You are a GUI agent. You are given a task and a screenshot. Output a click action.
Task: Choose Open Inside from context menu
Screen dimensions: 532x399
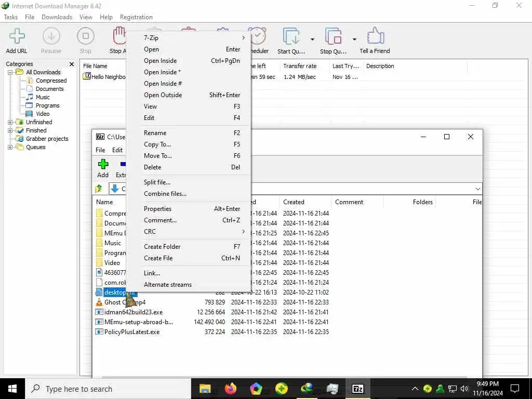point(188,61)
